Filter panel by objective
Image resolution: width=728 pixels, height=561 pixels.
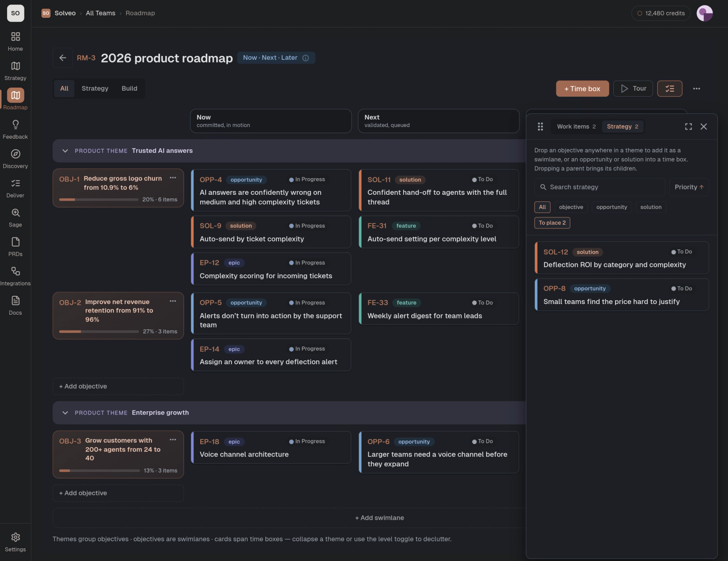click(x=571, y=207)
